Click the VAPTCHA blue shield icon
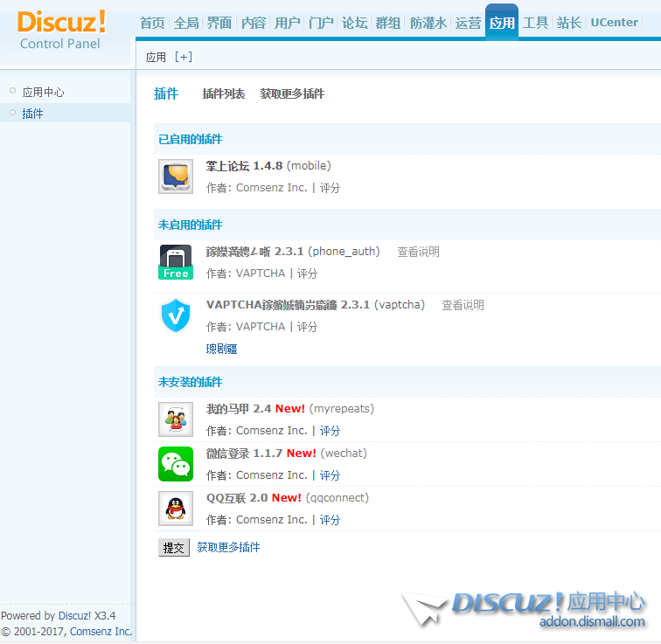 click(x=176, y=315)
